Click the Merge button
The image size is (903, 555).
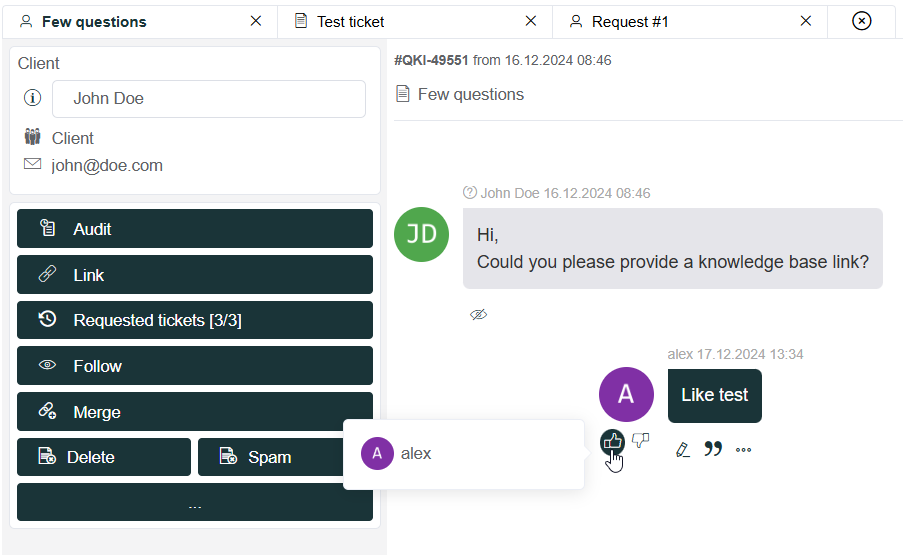[x=195, y=412]
